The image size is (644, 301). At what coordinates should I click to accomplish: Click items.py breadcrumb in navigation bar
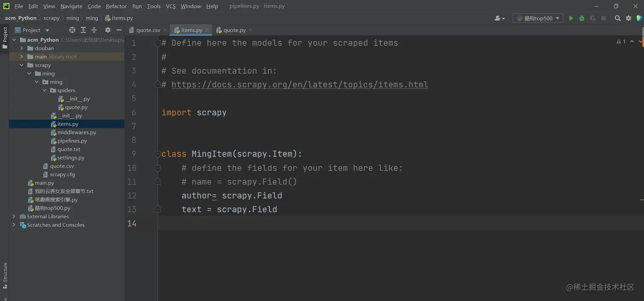pos(119,18)
